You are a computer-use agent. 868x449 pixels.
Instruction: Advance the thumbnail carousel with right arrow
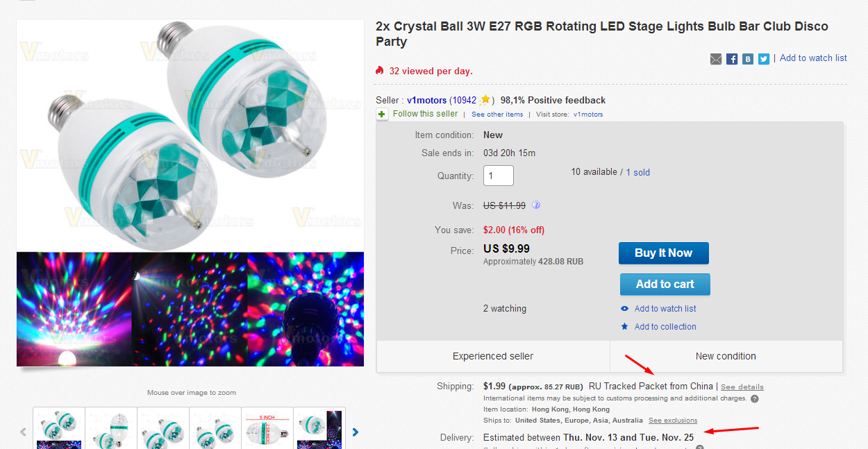pos(355,432)
